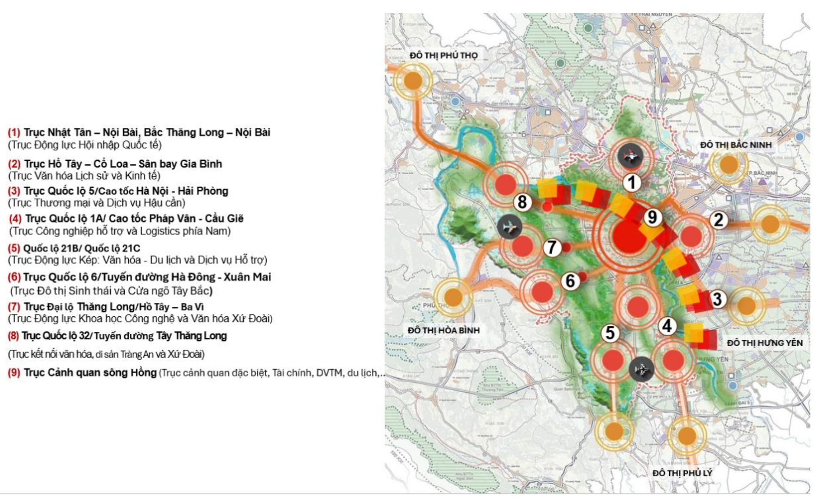
Task: Click the airplane icon above marker 1
Action: (631, 156)
